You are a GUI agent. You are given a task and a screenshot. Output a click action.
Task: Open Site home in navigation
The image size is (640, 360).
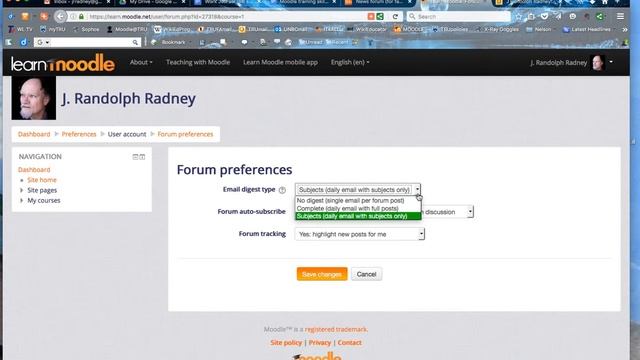[x=42, y=180]
